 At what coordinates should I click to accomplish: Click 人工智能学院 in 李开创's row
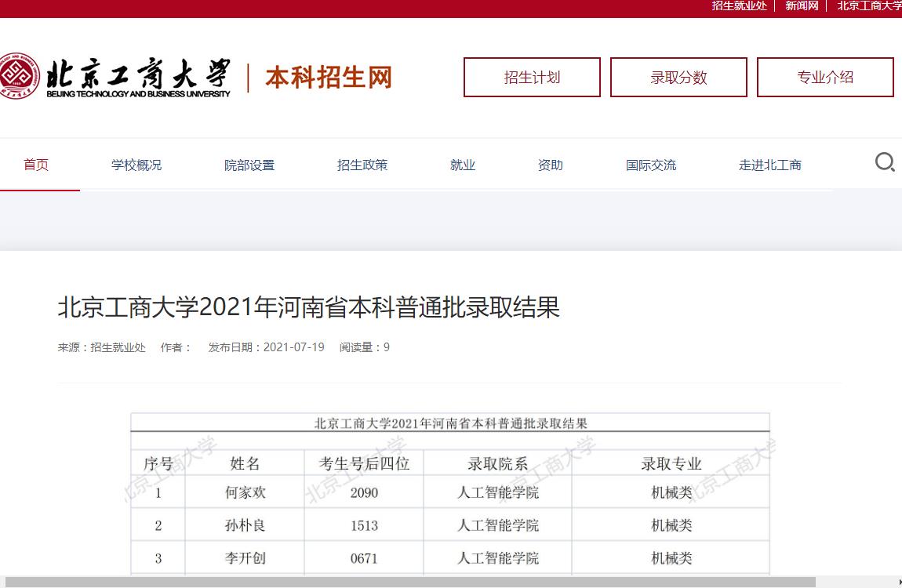(x=497, y=558)
